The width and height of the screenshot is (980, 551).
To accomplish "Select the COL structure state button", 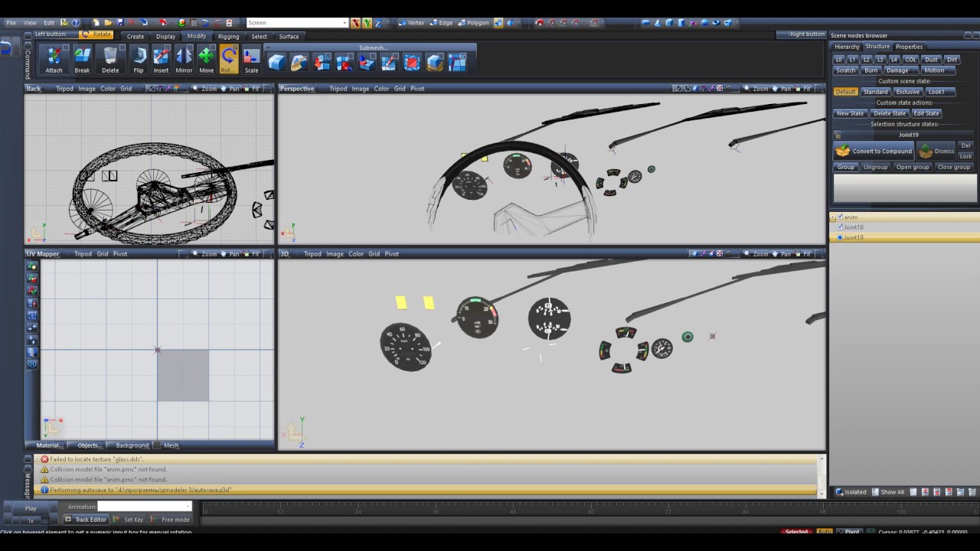I will pyautogui.click(x=910, y=60).
